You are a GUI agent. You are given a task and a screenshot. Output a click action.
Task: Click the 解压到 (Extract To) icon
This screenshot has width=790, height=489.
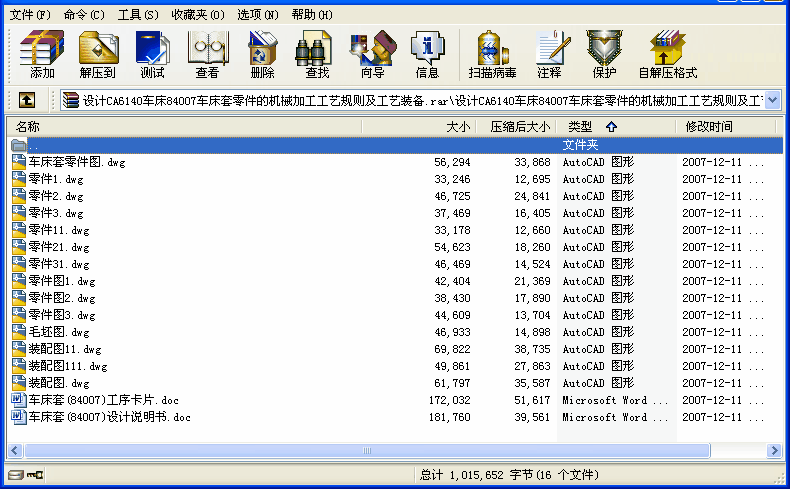pyautogui.click(x=98, y=54)
